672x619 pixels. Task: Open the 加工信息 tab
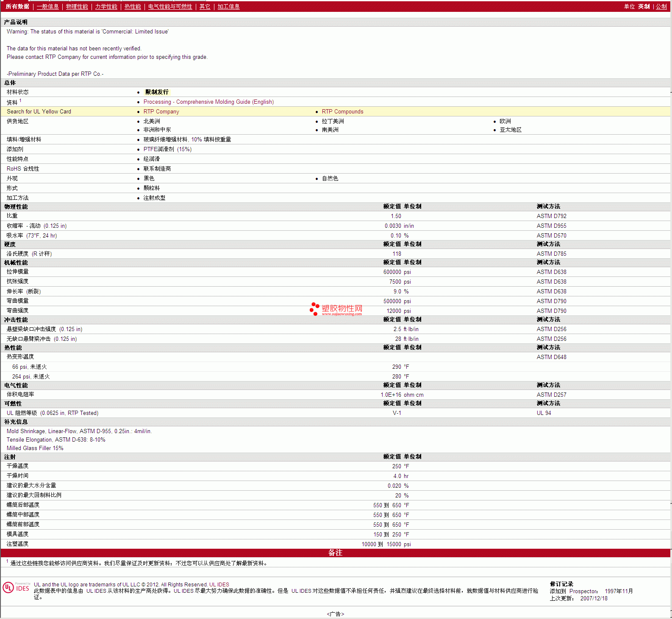point(228,6)
